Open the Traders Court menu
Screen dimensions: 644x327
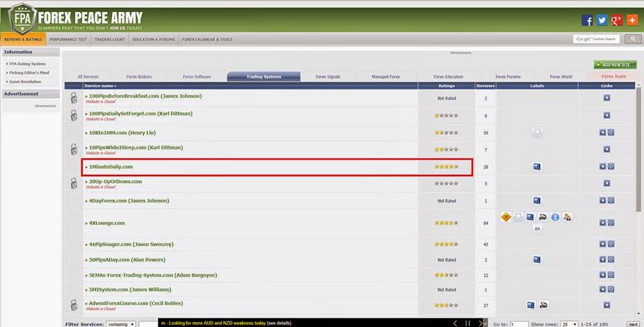109,40
